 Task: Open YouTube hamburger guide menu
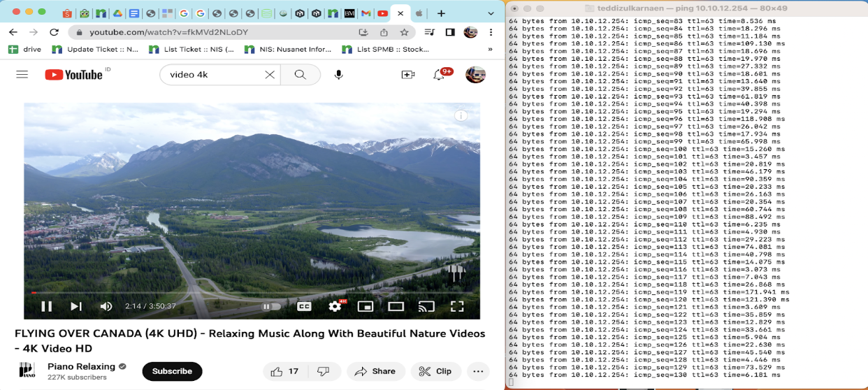[22, 75]
